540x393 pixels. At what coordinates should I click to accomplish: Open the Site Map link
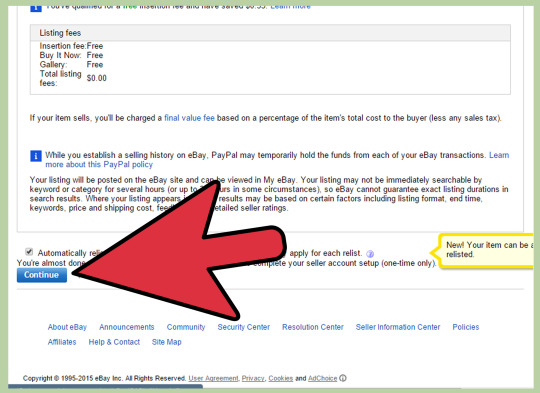point(167,342)
